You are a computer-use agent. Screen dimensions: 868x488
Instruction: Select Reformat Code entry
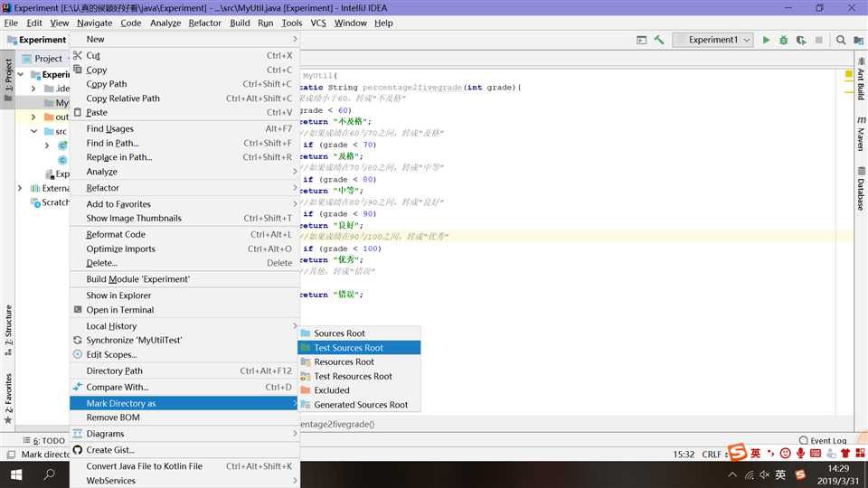184,234
